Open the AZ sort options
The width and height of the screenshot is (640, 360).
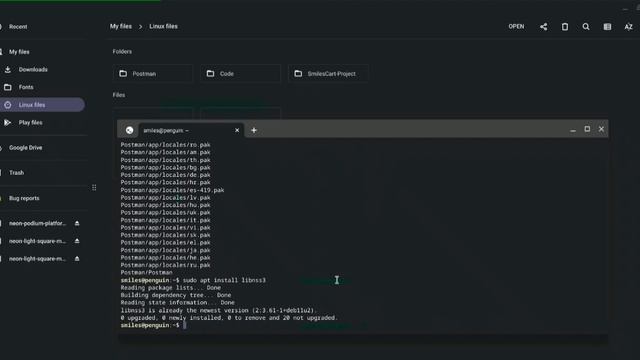[x=628, y=27]
